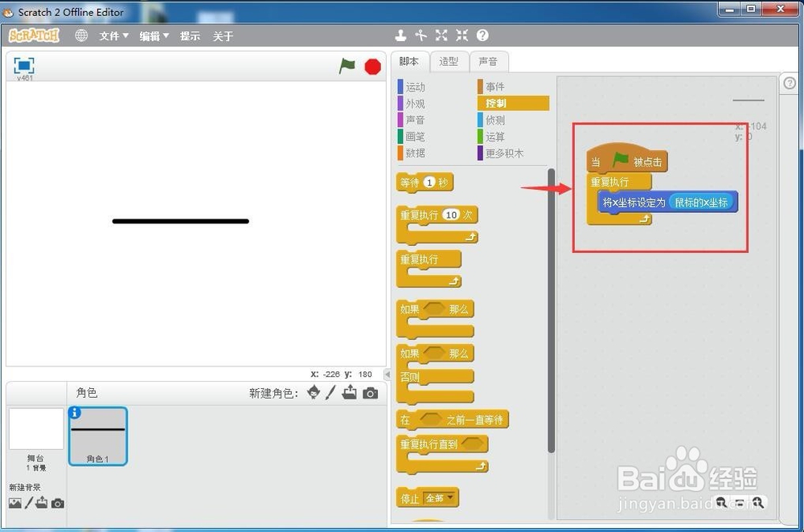Zoom in the scripts area

pyautogui.click(x=758, y=502)
